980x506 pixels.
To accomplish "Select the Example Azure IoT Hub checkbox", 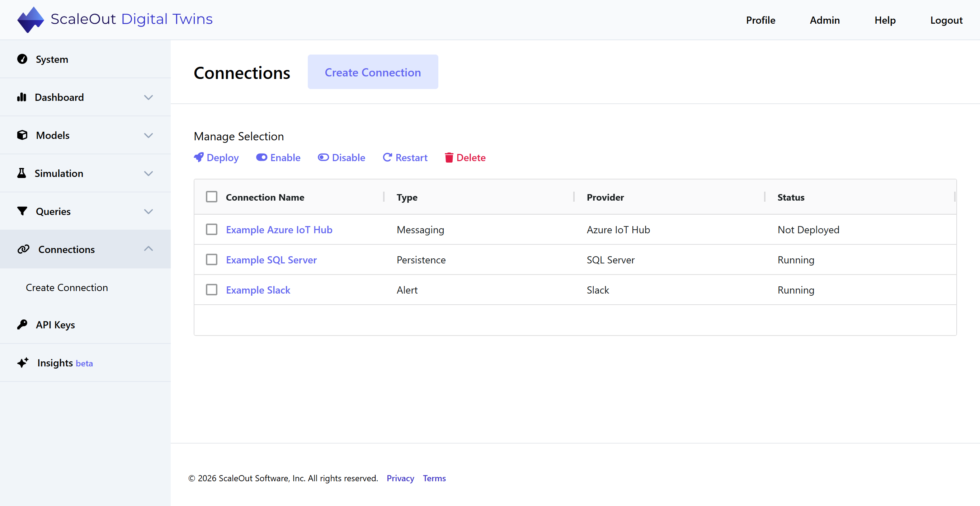I will tap(212, 229).
